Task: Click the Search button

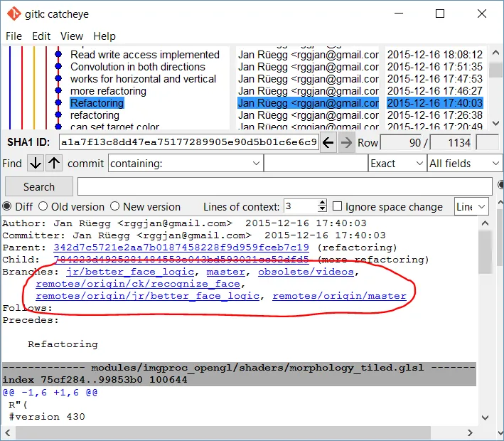Action: click(39, 186)
